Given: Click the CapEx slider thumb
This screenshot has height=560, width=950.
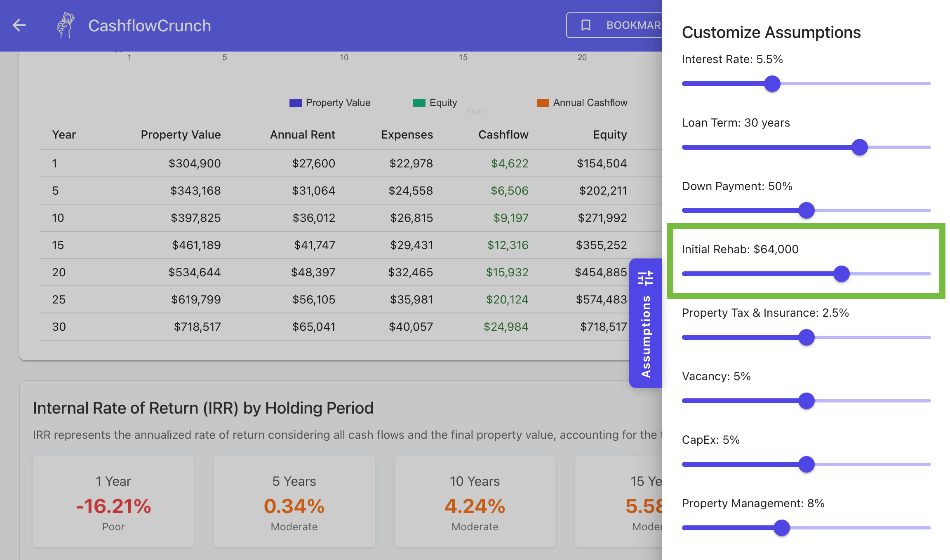Looking at the screenshot, I should pyautogui.click(x=807, y=464).
